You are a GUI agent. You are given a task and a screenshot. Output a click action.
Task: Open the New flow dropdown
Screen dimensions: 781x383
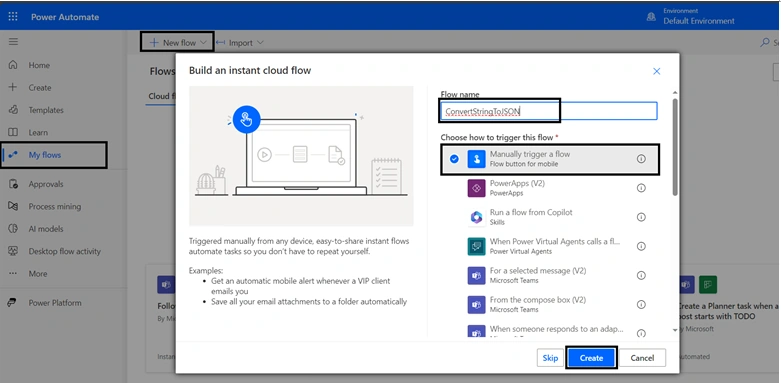(178, 42)
